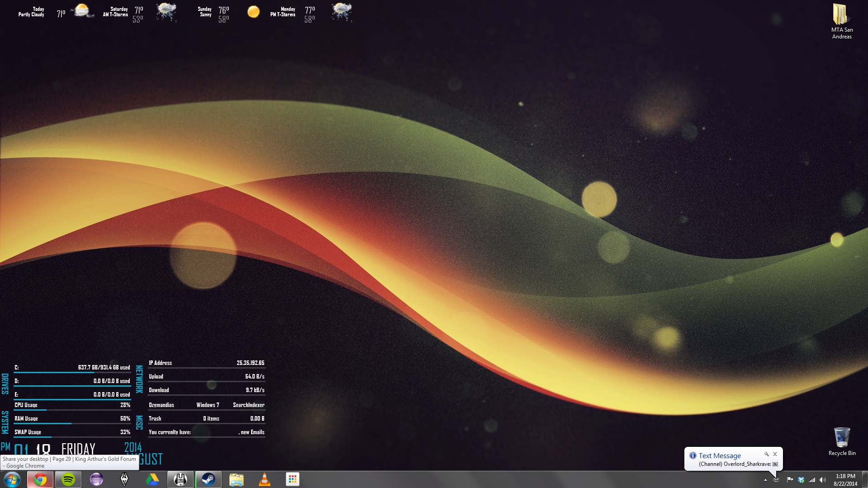Open Spotify from the taskbar

coord(68,479)
